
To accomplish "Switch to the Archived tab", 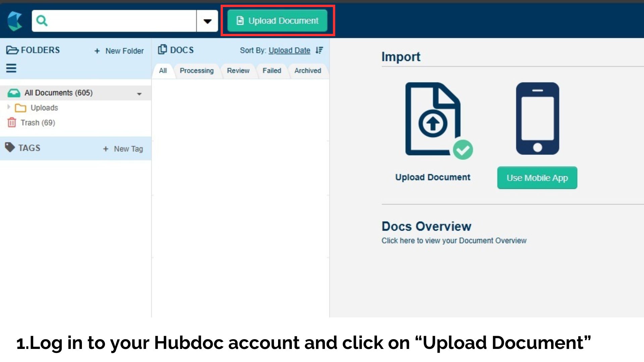I will tap(308, 71).
